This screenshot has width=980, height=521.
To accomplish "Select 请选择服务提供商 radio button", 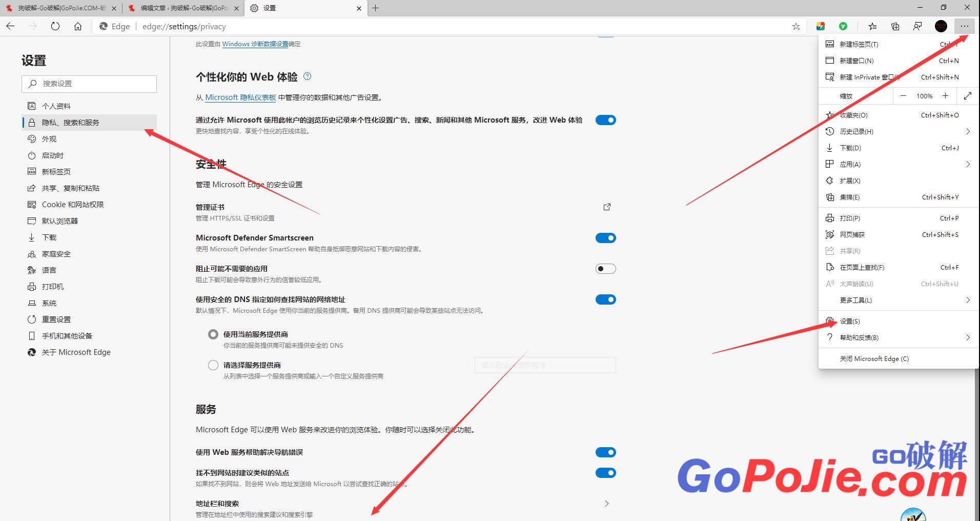I will (x=213, y=365).
